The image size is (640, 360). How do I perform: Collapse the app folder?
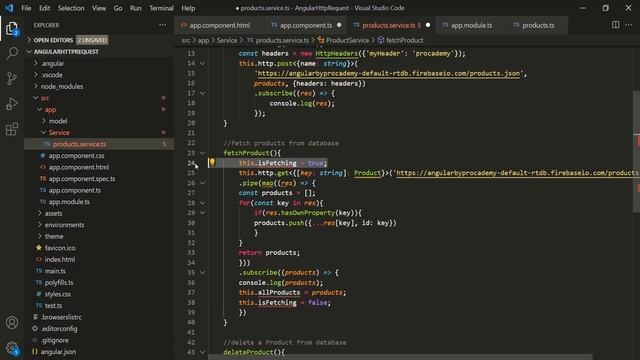coord(50,109)
